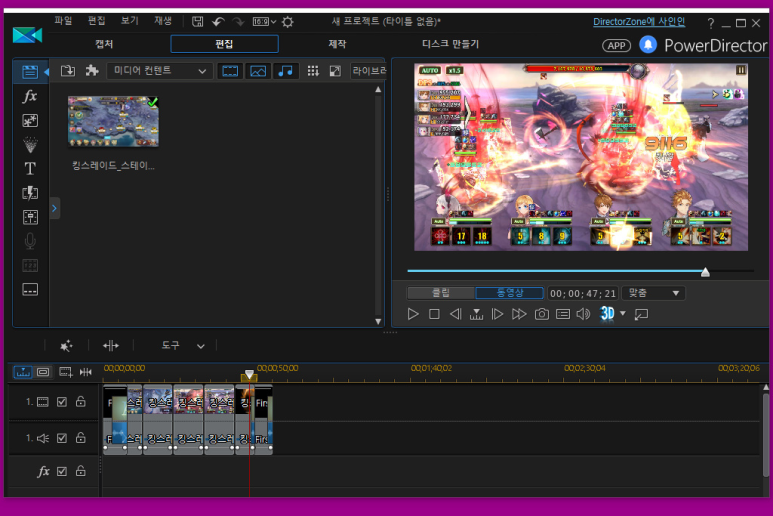Screen dimensions: 773x516
Task: Click the preview seek slider handle
Action: point(705,272)
